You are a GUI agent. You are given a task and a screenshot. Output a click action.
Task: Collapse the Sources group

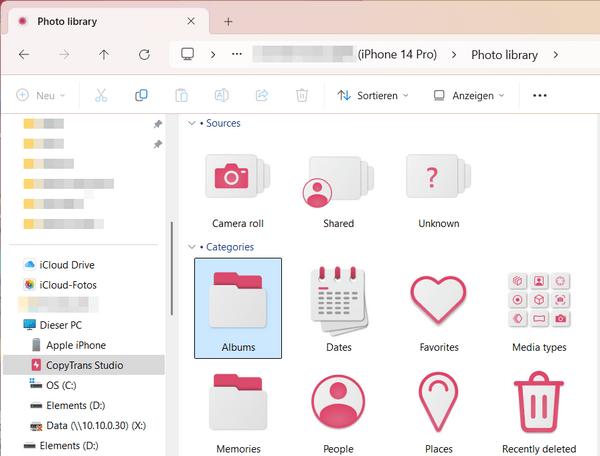(192, 123)
